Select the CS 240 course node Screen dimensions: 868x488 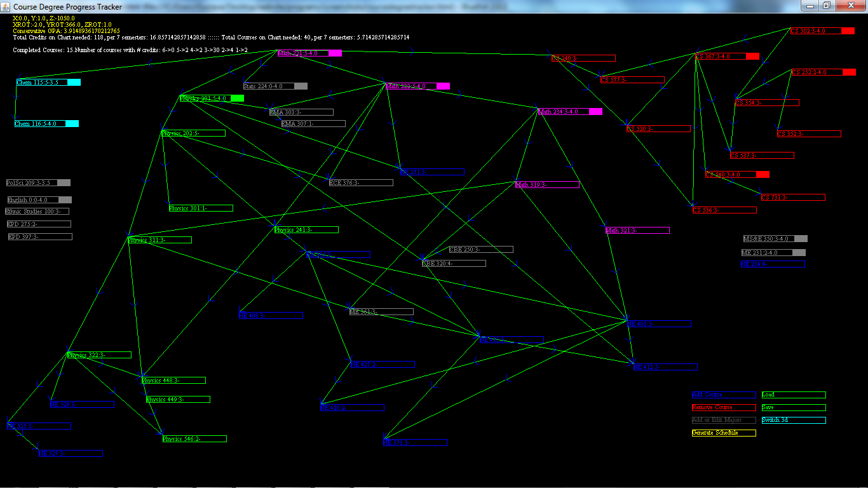coord(583,58)
